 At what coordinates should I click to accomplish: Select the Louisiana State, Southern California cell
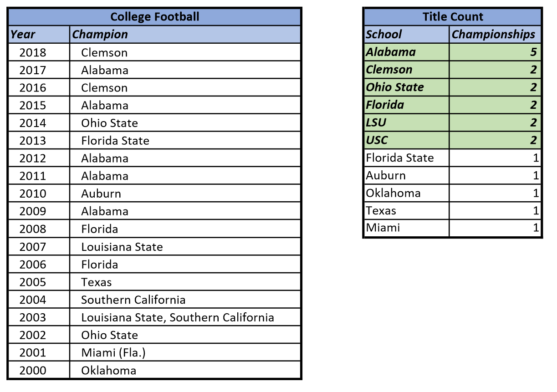pos(178,317)
